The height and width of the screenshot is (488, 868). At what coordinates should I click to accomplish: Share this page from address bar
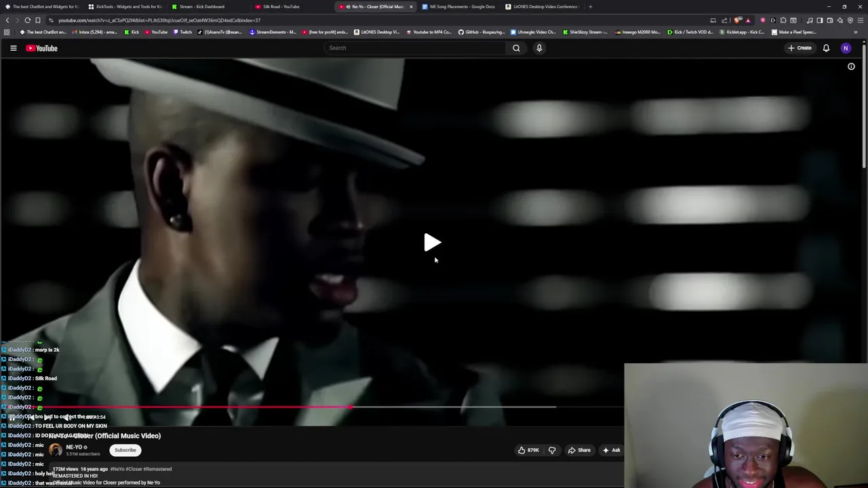(x=724, y=20)
